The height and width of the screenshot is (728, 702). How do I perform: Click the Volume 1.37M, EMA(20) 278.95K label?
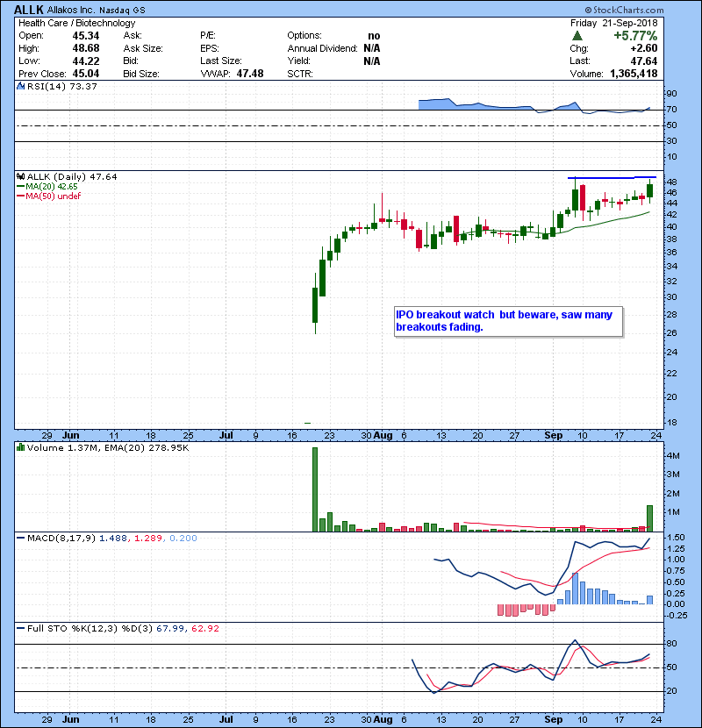[108, 447]
